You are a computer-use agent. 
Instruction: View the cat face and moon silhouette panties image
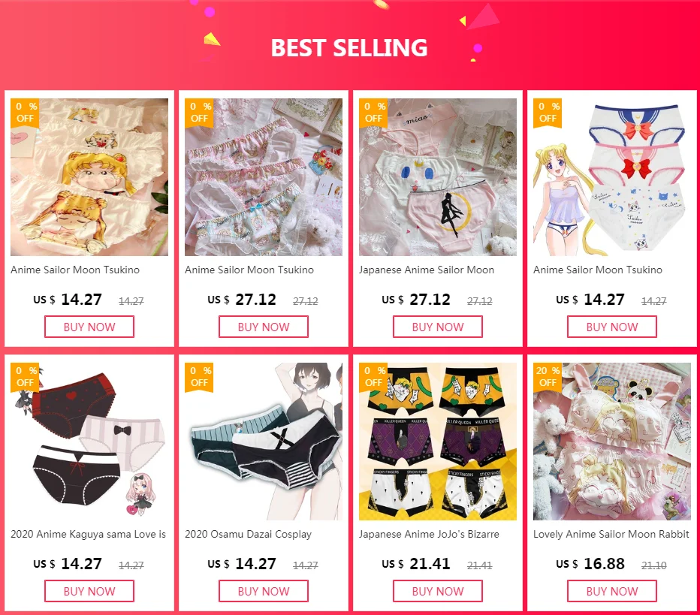click(x=437, y=177)
